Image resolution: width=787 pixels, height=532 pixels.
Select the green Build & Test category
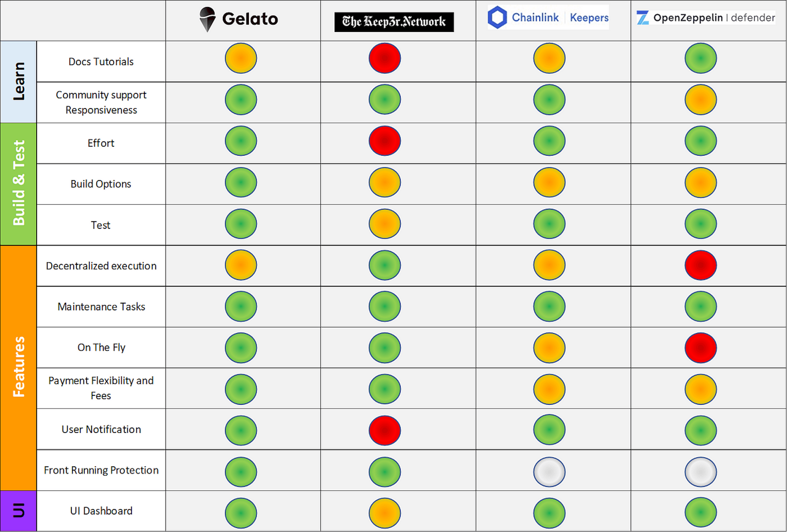(x=18, y=183)
